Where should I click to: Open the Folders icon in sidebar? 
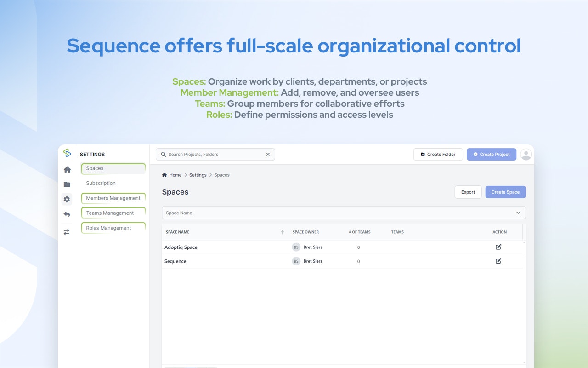coord(67,184)
